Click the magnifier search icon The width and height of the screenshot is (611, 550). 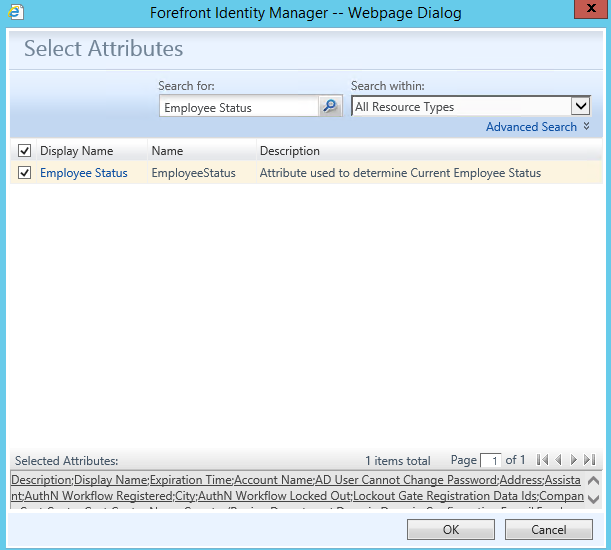[330, 106]
